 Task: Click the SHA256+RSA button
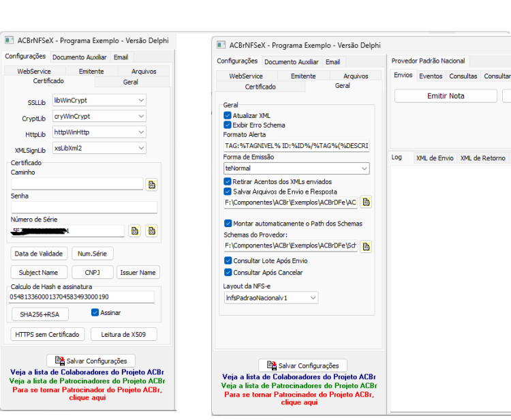tap(40, 314)
